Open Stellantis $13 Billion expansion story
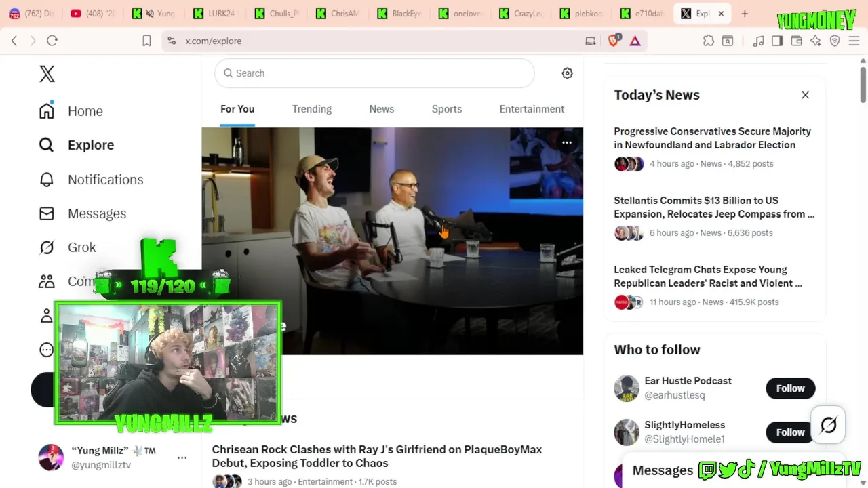This screenshot has height=488, width=868. point(714,207)
